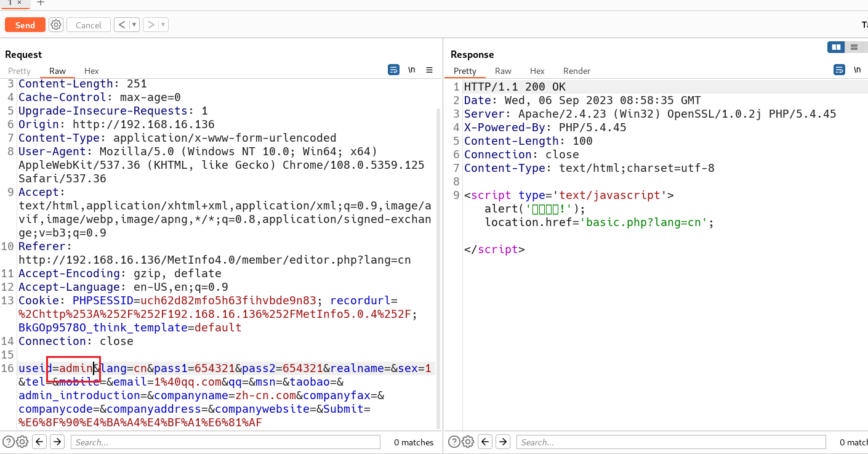
Task: Open the Request Hex tab
Action: click(x=92, y=71)
